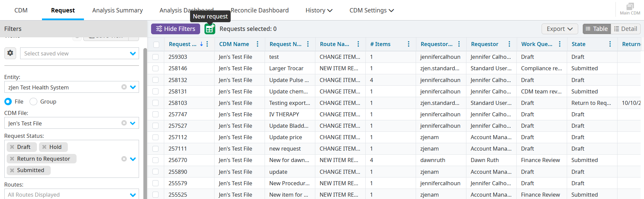Viewport: 644px width, 199px height.
Task: Clear the Entity field selection
Action: 124,87
